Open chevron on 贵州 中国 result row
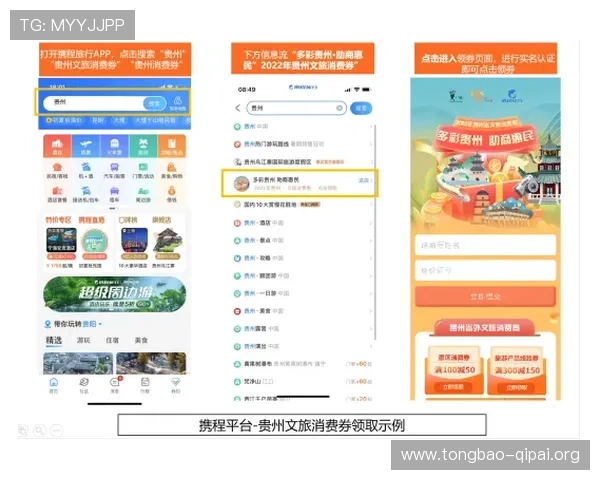600x480 pixels. [x=370, y=126]
